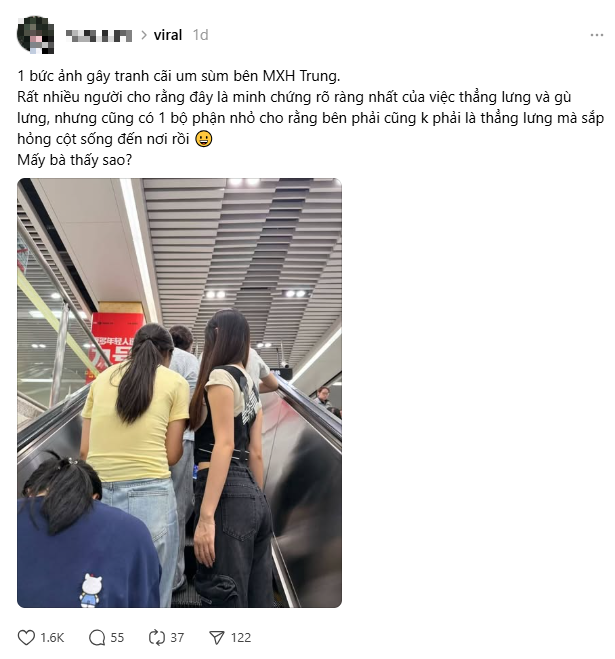Open the blurred username profile link
Image resolution: width=615 pixels, height=659 pixels.
click(x=99, y=36)
